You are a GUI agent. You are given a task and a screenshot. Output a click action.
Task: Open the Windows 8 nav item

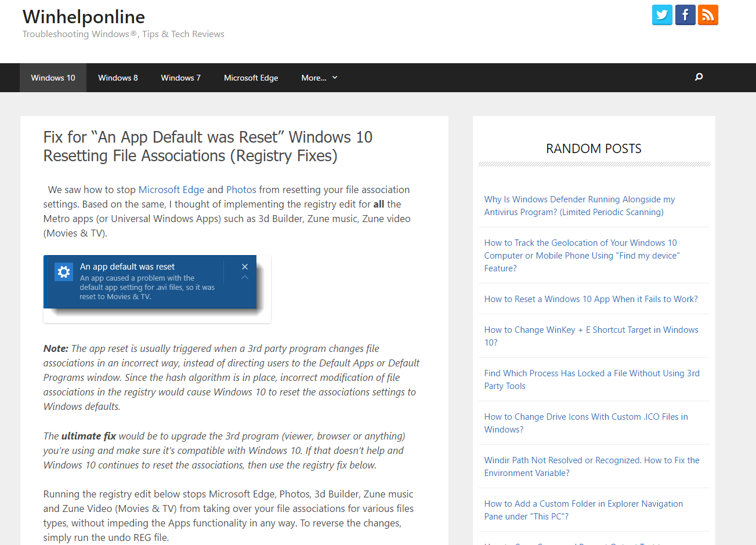118,78
